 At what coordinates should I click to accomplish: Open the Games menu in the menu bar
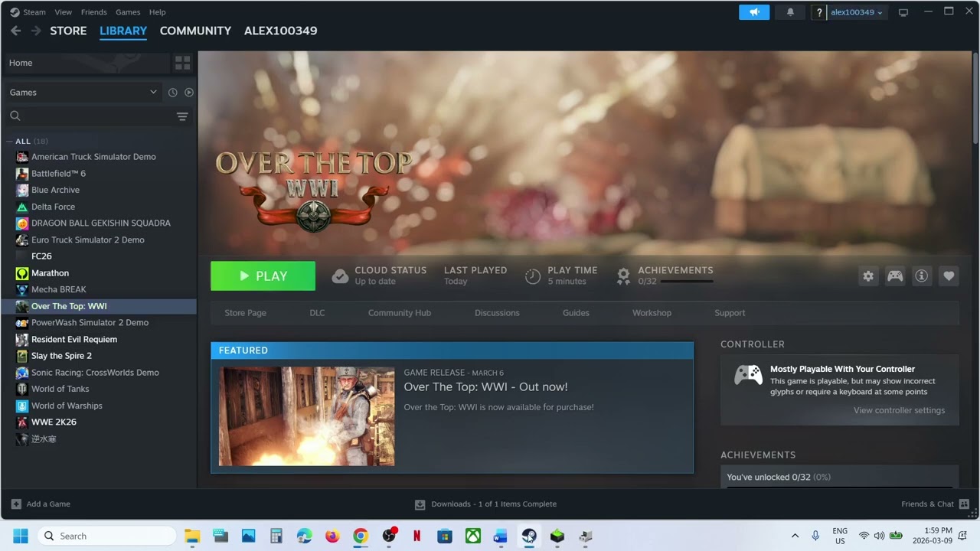pos(128,12)
